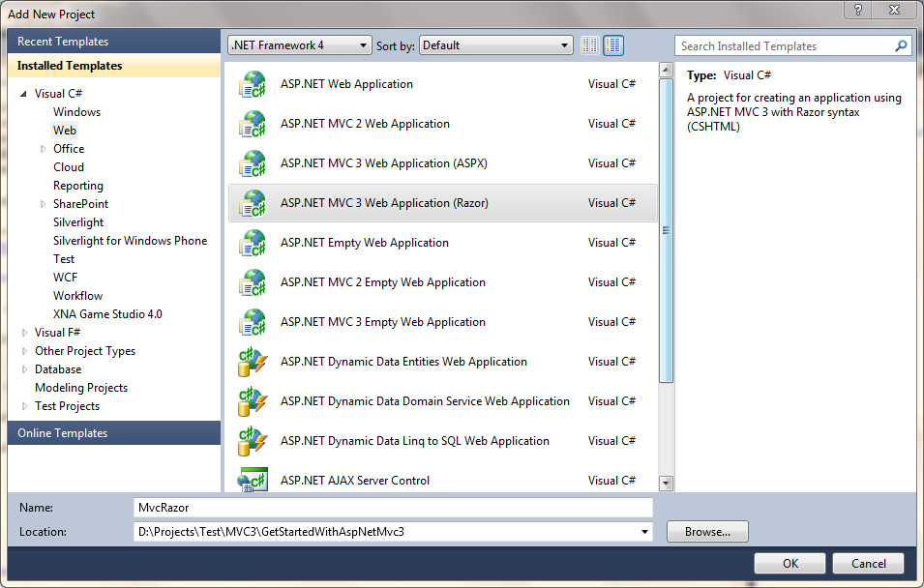
Task: Click the ASP.NET Empty Web Application icon
Action: click(253, 243)
